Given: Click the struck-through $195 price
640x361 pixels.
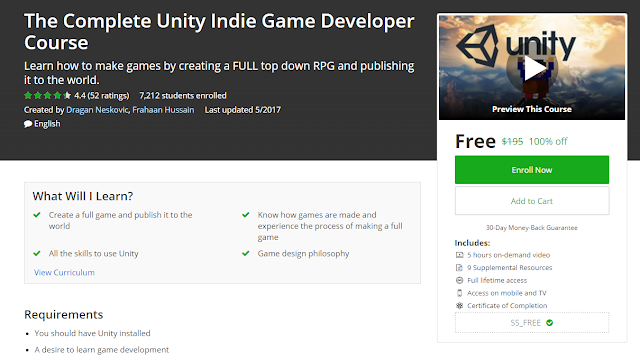Looking at the screenshot, I should pyautogui.click(x=512, y=141).
